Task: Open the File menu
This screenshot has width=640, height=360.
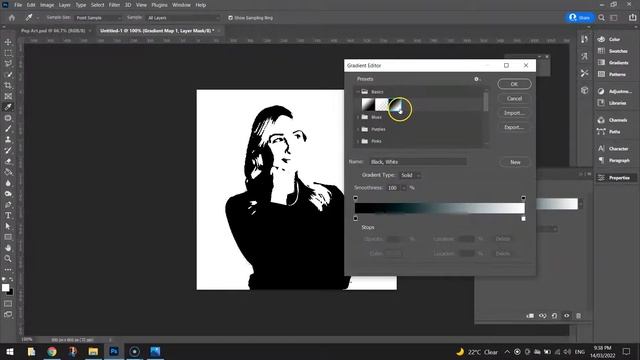Action: (x=18, y=5)
